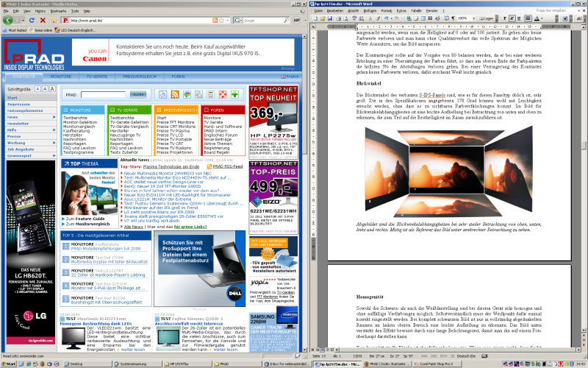Expand the News sidebar submenu arrow
Viewport: 588px width, 368px height.
coord(54,117)
